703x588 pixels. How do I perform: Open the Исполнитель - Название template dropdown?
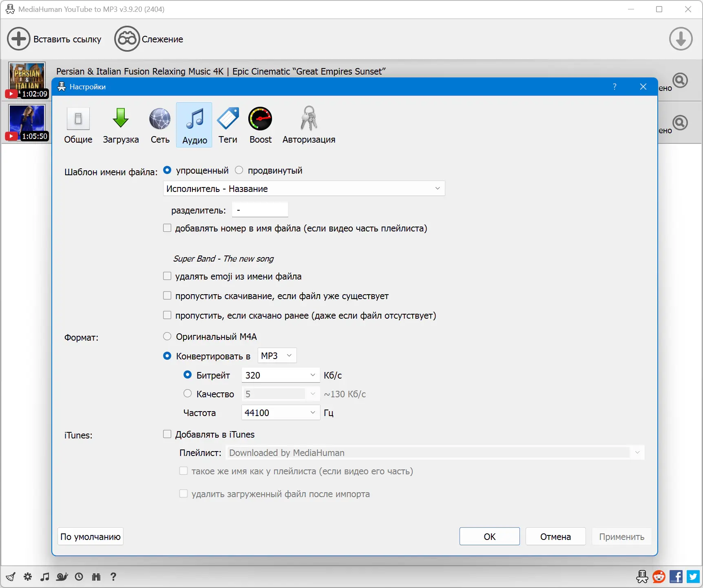pos(304,189)
